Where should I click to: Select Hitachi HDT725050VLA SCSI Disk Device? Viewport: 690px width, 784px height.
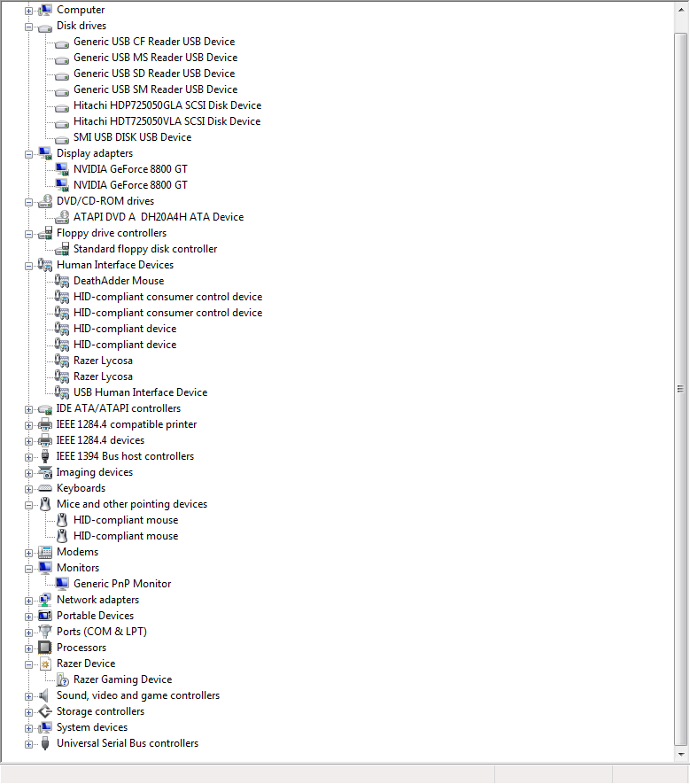[x=167, y=121]
